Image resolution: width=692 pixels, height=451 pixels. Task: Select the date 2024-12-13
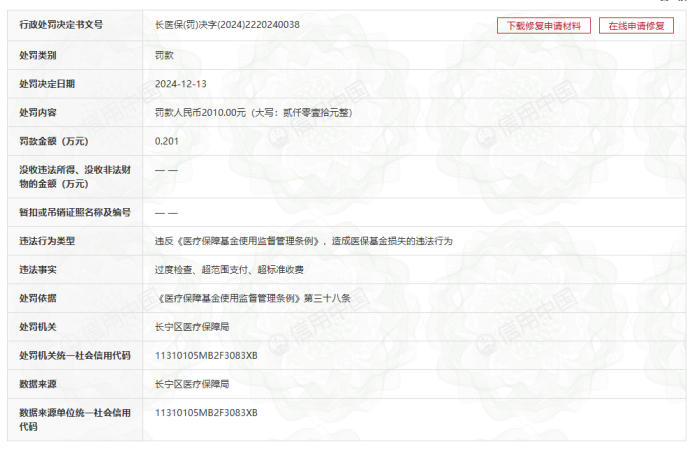coord(181,84)
